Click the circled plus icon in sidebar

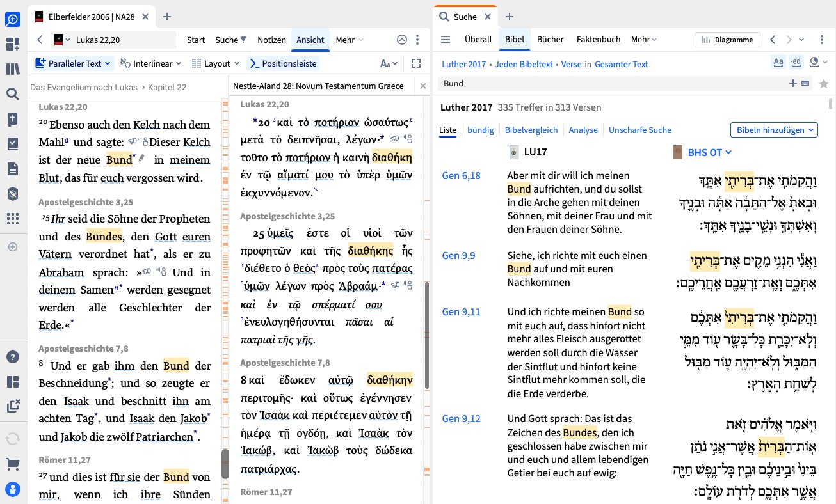coord(13,246)
